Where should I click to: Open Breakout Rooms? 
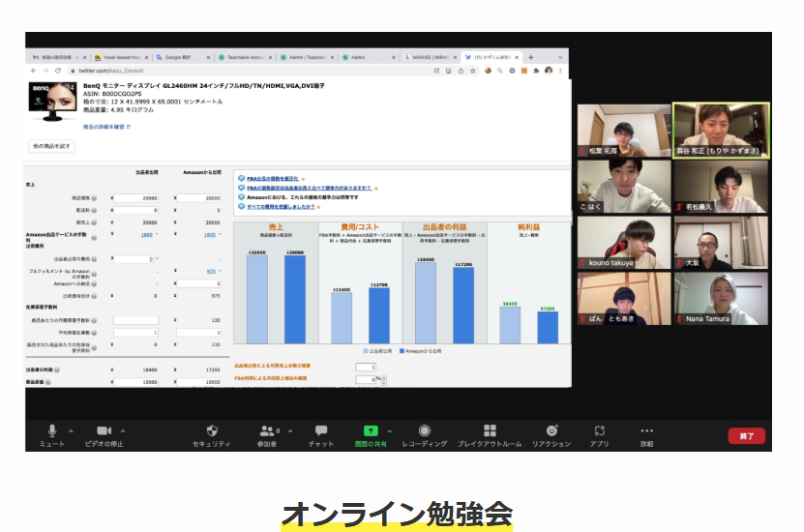(x=490, y=430)
